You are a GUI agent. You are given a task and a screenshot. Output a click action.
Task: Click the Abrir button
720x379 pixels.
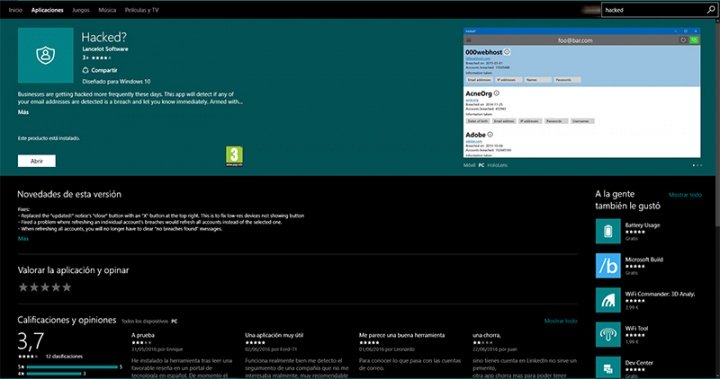[x=37, y=161]
